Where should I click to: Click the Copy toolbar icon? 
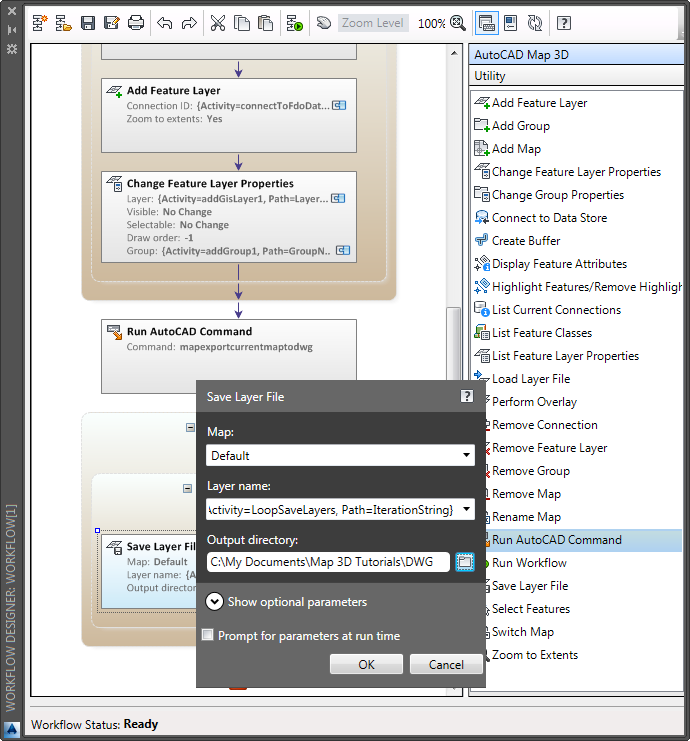(242, 23)
